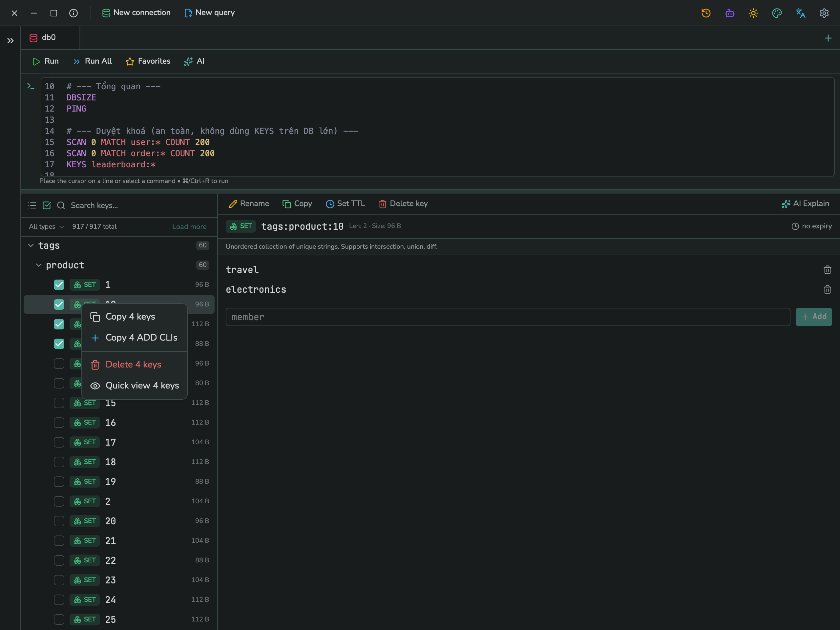Image resolution: width=840 pixels, height=630 pixels.
Task: Tick the checkbox for key 18
Action: [x=59, y=462]
